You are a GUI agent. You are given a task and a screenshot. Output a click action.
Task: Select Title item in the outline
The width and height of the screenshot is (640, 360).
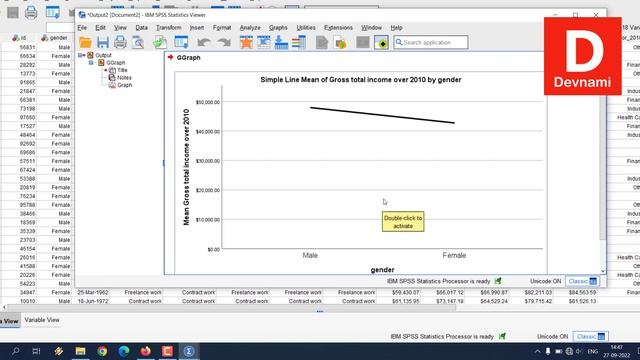(122, 70)
